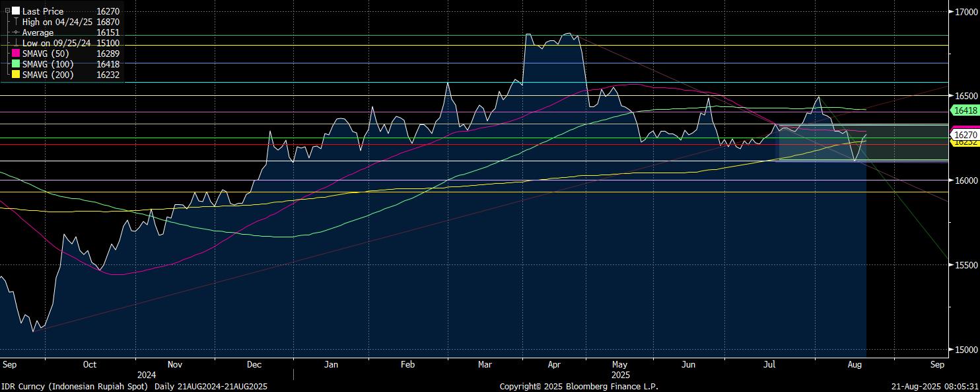Click the green 16418 price axis tag
980x392 pixels.
pos(965,112)
